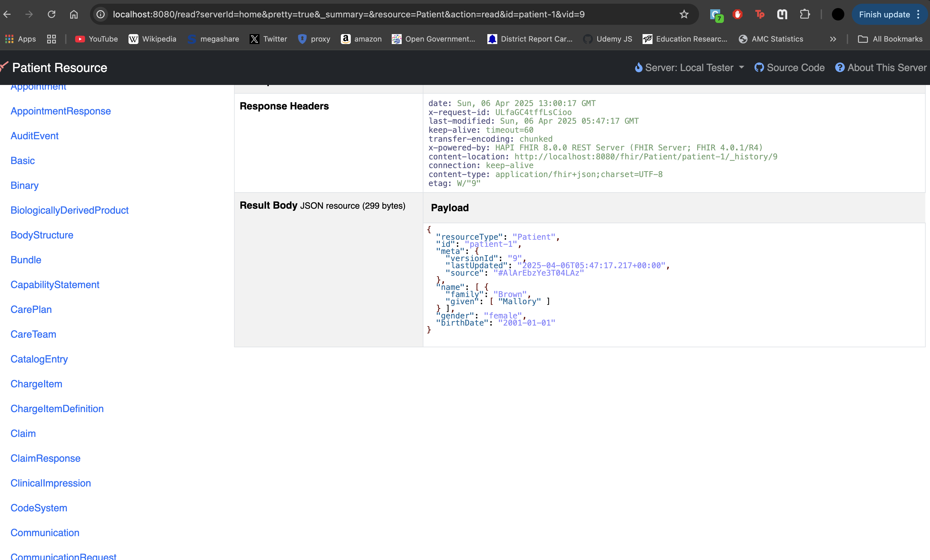Screen dimensions: 930x560
Task: Open the tab groups grid icon
Action: point(51,39)
